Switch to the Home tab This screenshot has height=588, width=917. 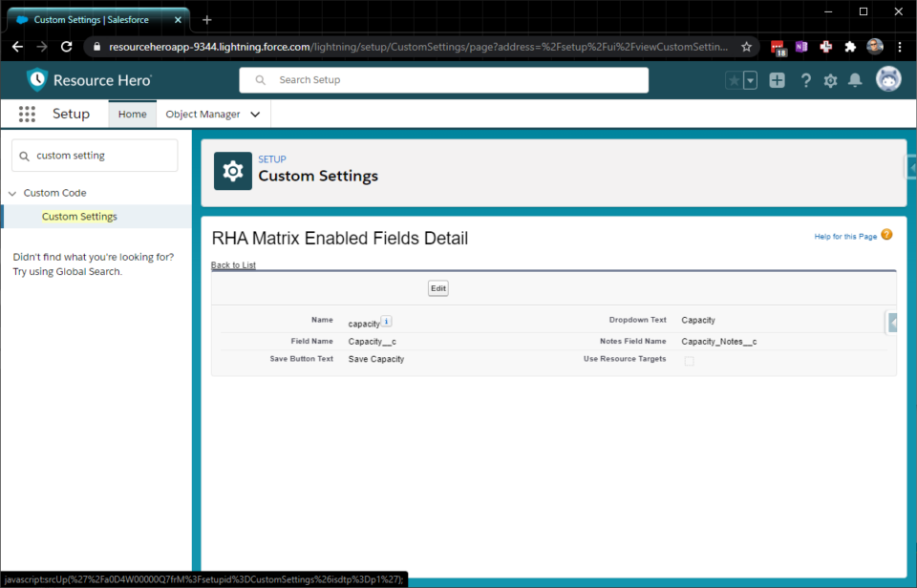coord(132,114)
